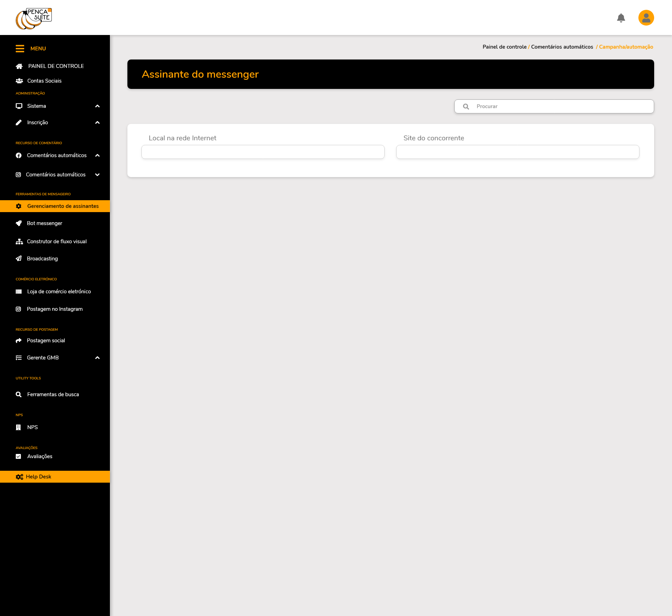Click the Broadcasting paper plane icon
Screen dimensions: 672x616
tap(19, 259)
